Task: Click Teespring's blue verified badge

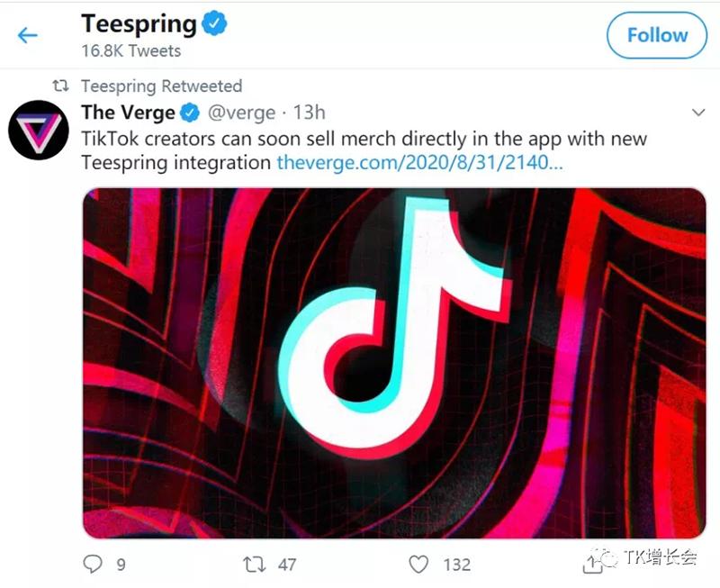Action: click(213, 24)
